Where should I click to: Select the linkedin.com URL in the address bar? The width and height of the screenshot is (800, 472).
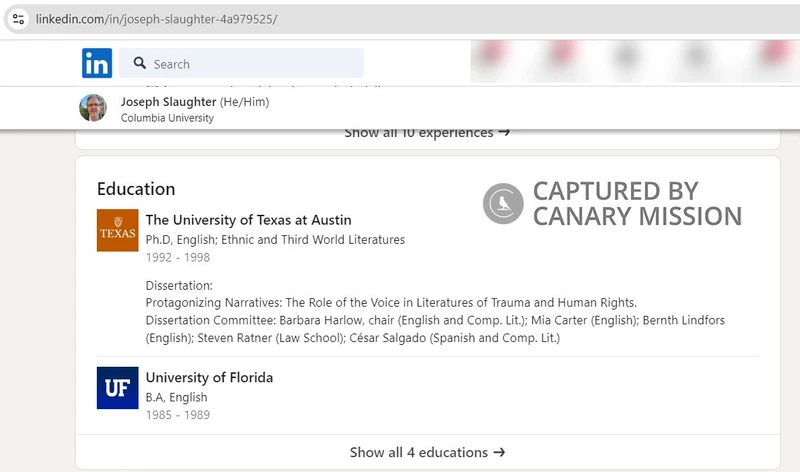157,19
